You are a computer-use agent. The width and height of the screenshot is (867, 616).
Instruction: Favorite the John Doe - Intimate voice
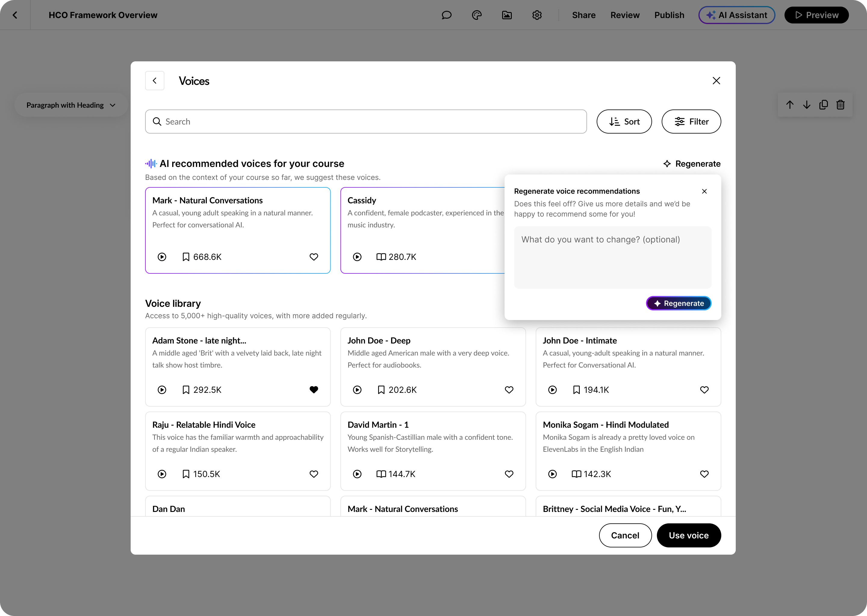click(704, 390)
